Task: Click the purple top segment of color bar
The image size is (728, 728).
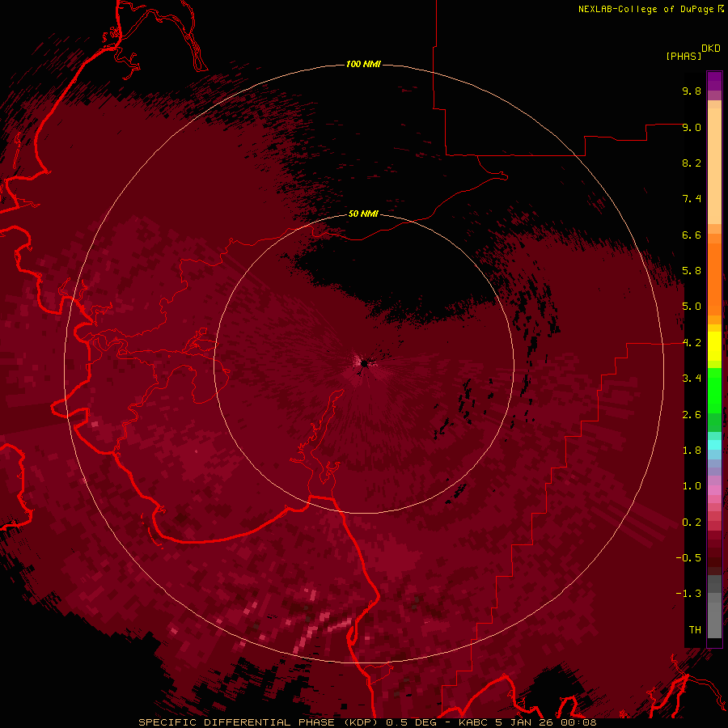Action: click(x=714, y=81)
